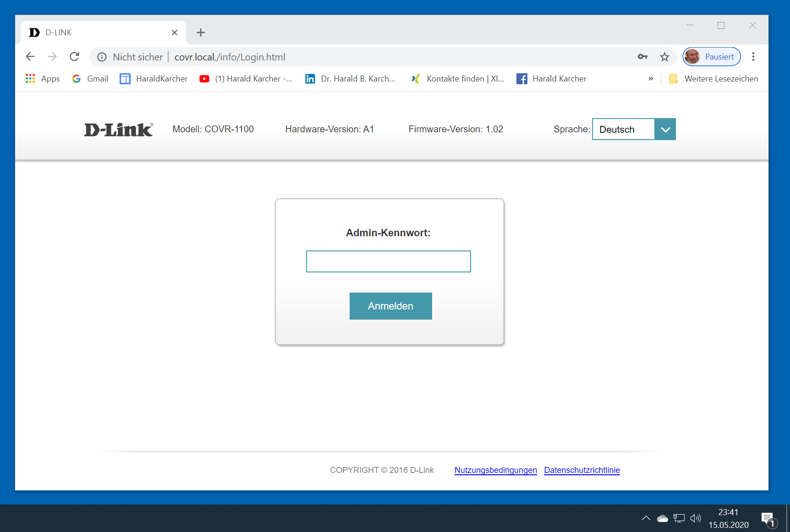Open the Chrome three-dot menu
Image resolution: width=790 pixels, height=532 pixels.
(x=753, y=57)
